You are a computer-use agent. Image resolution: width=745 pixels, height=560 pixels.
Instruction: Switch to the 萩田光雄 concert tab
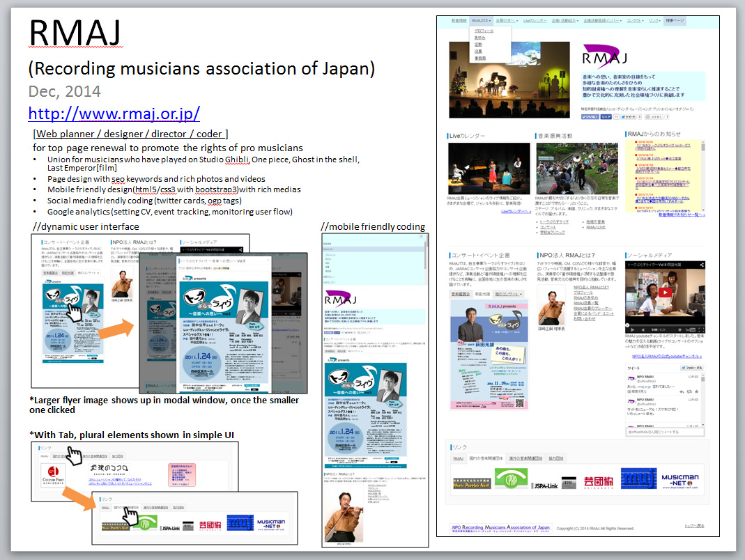tap(482, 294)
